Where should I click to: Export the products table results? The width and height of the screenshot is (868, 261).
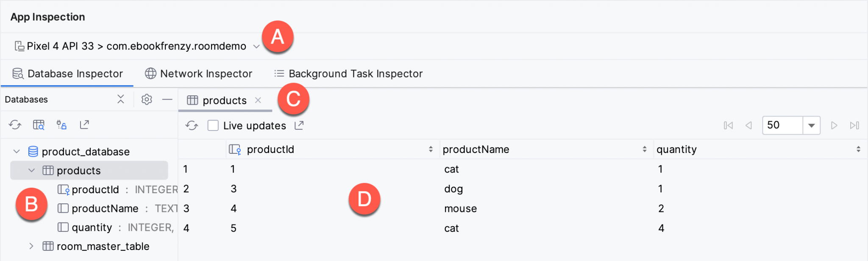coord(299,125)
